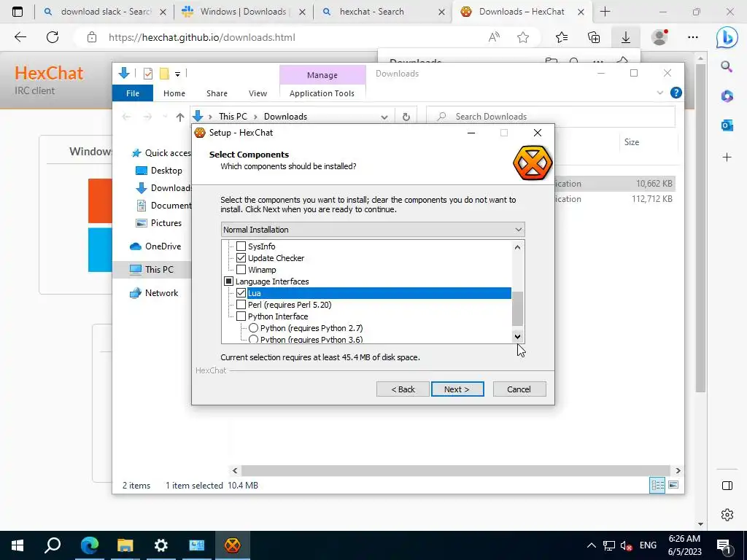Open File Explorer from taskbar
The image size is (747, 560).
click(x=125, y=545)
